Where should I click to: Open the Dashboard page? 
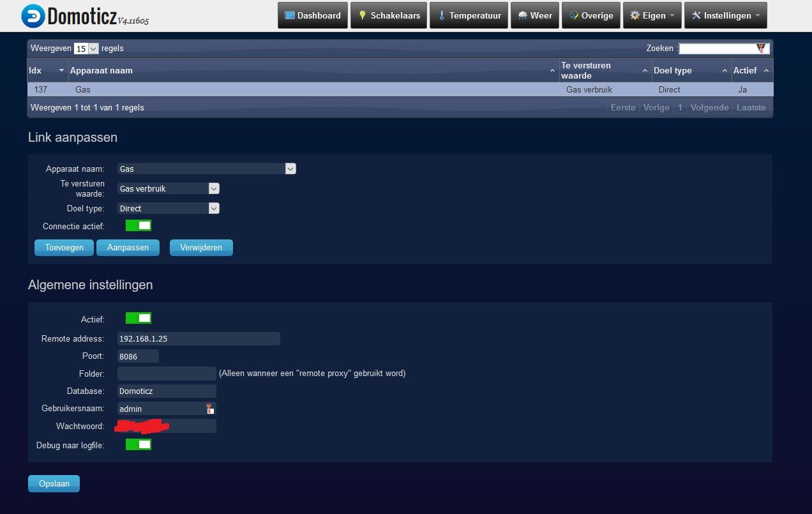click(x=313, y=16)
